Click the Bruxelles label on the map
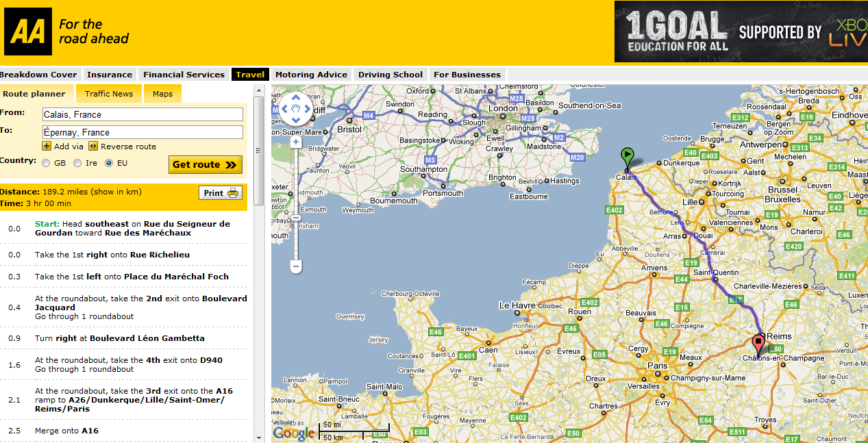868x443 pixels. [x=782, y=199]
